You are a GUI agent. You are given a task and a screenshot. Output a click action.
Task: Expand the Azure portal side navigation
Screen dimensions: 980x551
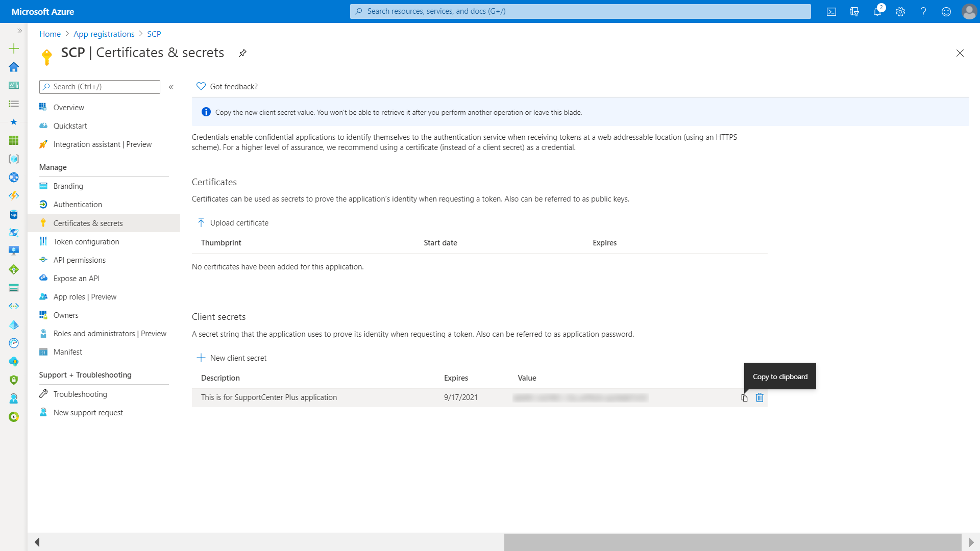[x=19, y=31]
